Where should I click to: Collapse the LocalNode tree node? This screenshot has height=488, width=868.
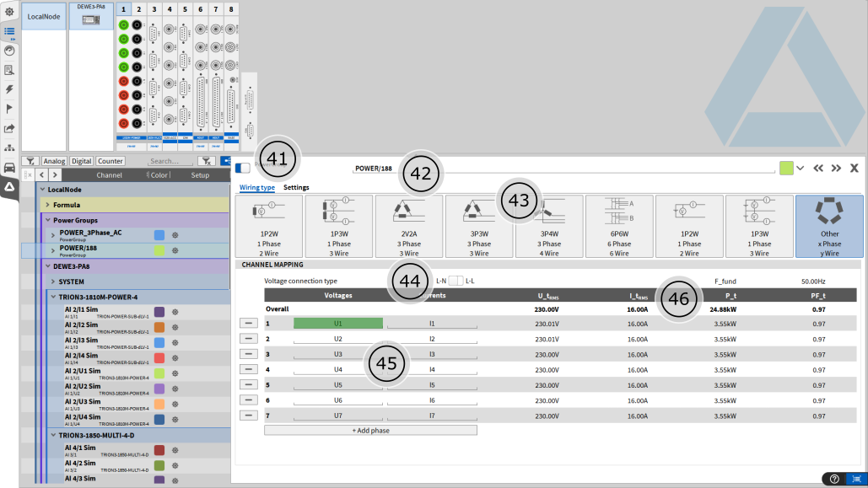point(43,190)
